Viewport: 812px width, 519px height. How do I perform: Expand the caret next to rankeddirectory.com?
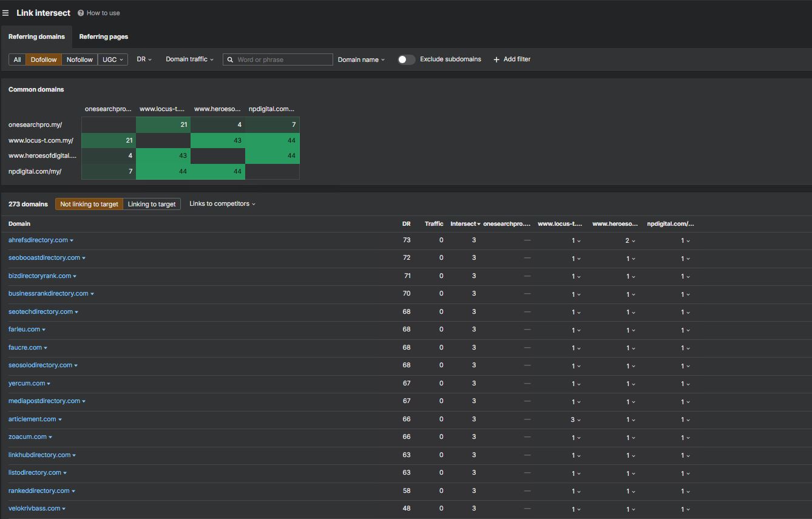pos(73,492)
